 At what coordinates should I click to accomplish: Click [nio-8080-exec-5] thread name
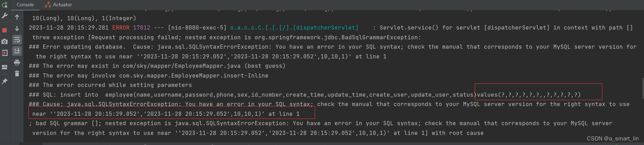(x=197, y=27)
